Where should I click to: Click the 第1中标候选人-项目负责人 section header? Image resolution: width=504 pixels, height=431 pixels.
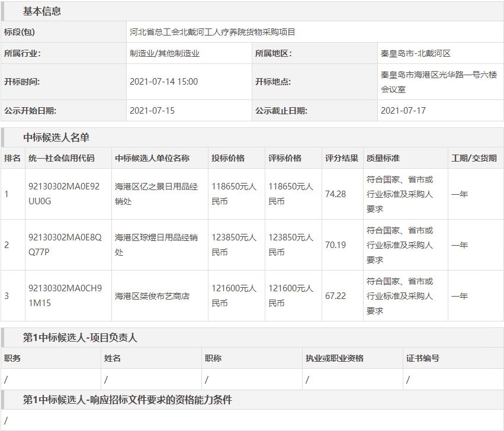80,337
